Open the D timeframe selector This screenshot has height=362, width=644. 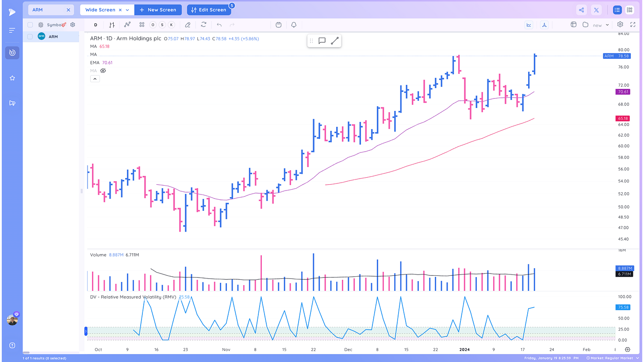point(96,25)
